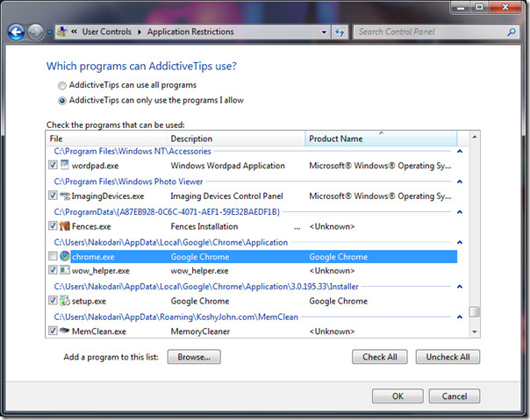Click the search magnifier icon

tap(512, 32)
